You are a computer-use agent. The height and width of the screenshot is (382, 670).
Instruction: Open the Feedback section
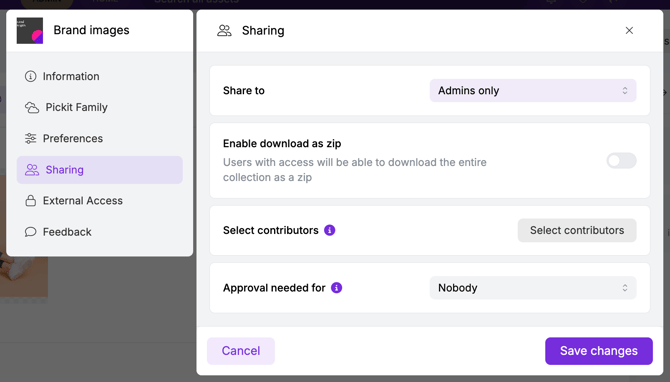pyautogui.click(x=100, y=232)
